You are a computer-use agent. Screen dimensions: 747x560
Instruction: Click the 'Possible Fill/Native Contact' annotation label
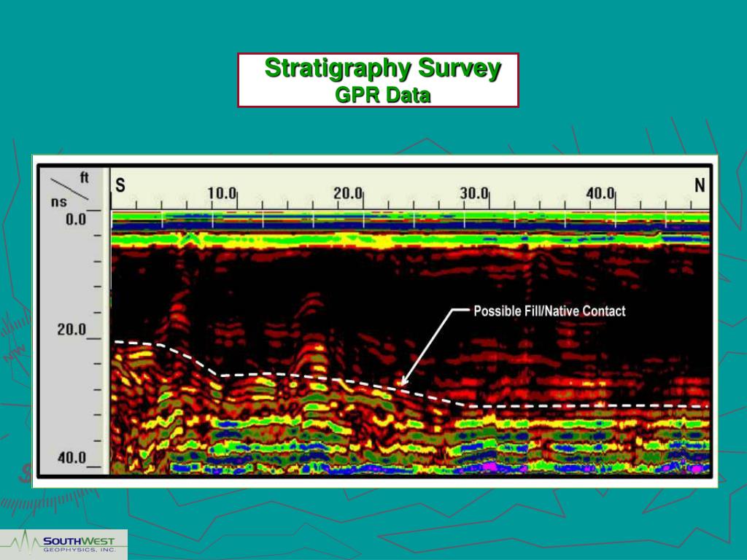point(549,311)
